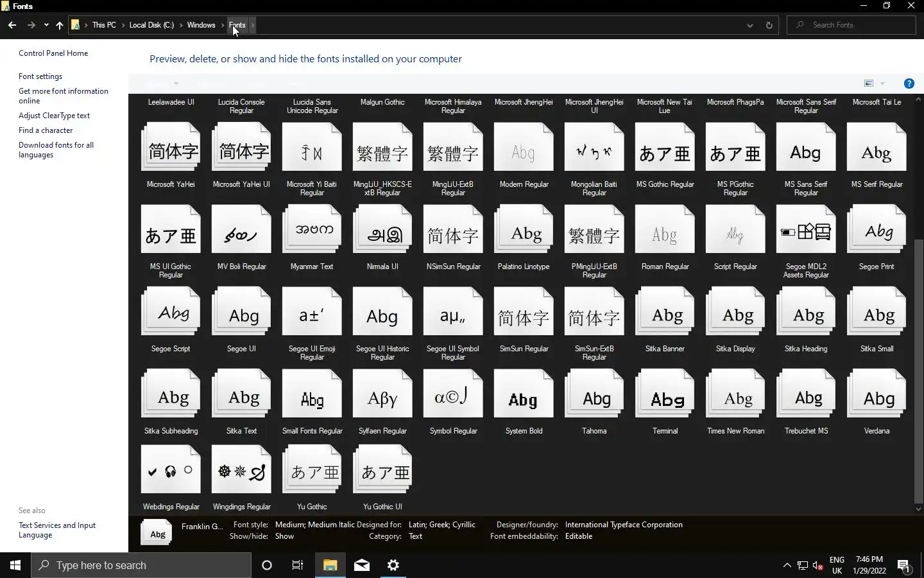Go to Windows folder in breadcrumb
The height and width of the screenshot is (578, 924).
tap(201, 25)
